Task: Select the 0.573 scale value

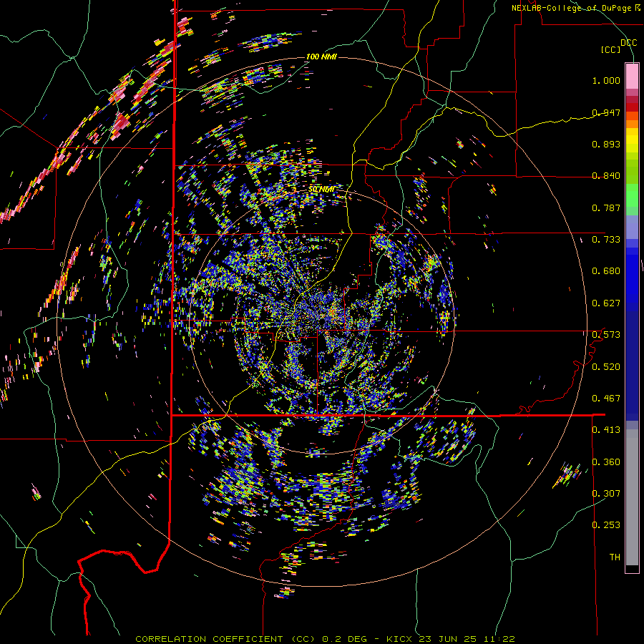Action: (x=606, y=335)
